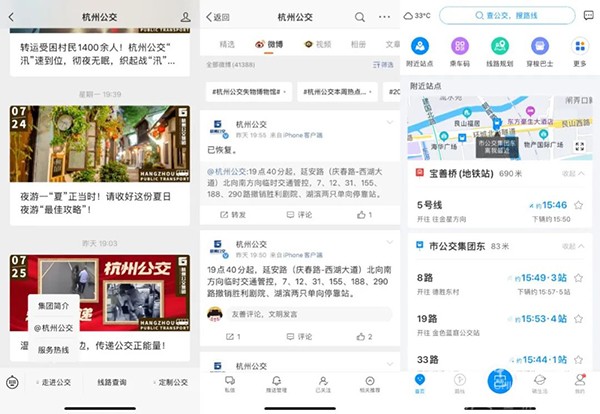Select the 首页 home tab in the bus app
This screenshot has width=600, height=414.
(420, 384)
